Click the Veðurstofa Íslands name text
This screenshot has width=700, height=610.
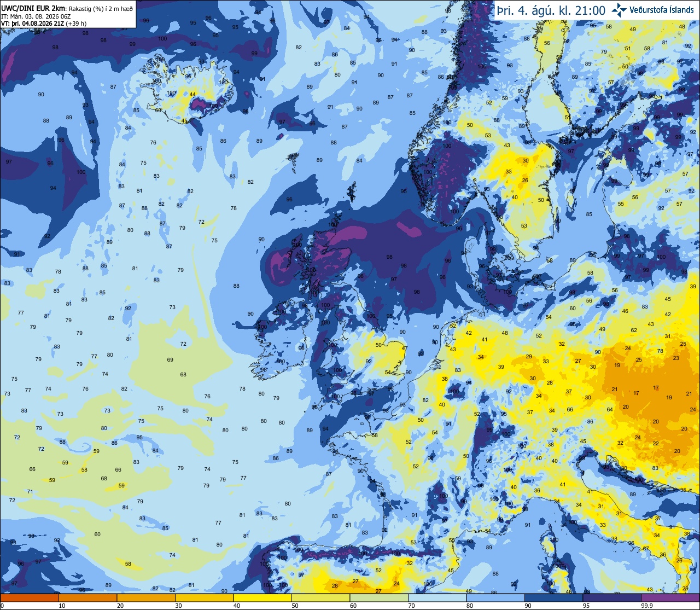coord(662,10)
